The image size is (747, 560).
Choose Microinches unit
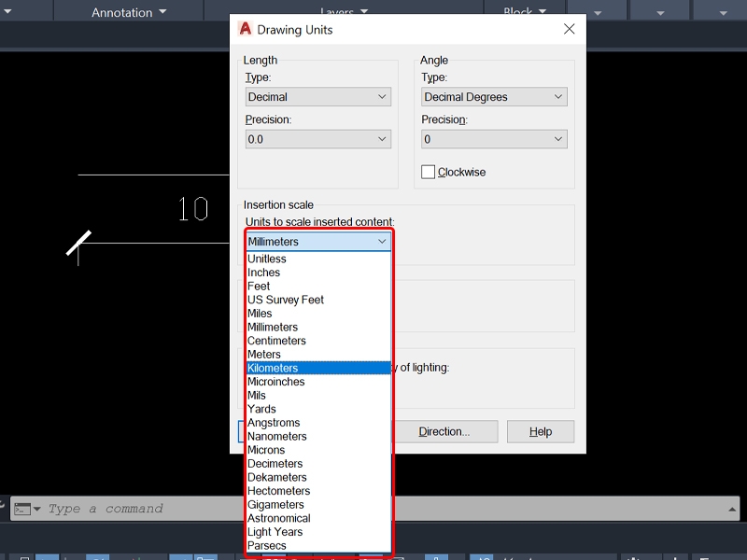coord(318,382)
